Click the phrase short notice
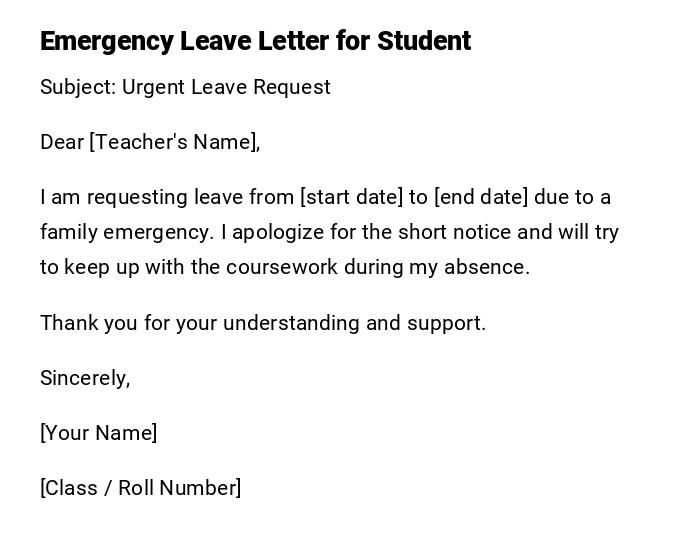This screenshot has height=550, width=700. (454, 232)
